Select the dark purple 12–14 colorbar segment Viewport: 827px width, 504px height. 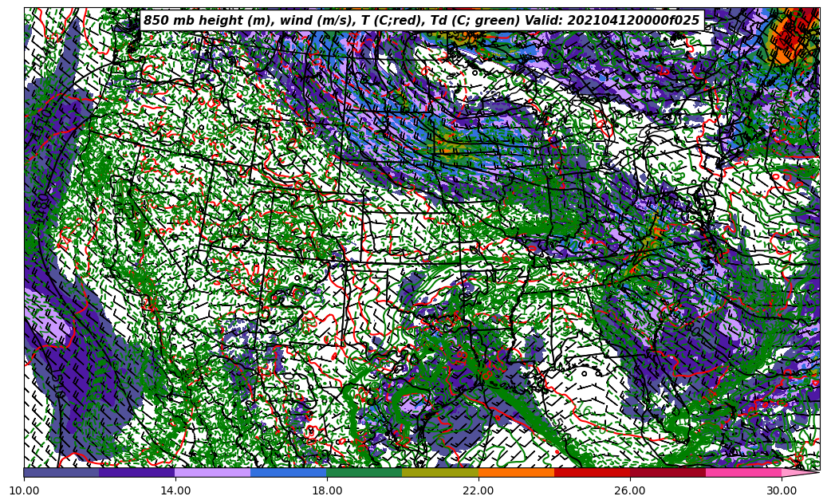(137, 472)
